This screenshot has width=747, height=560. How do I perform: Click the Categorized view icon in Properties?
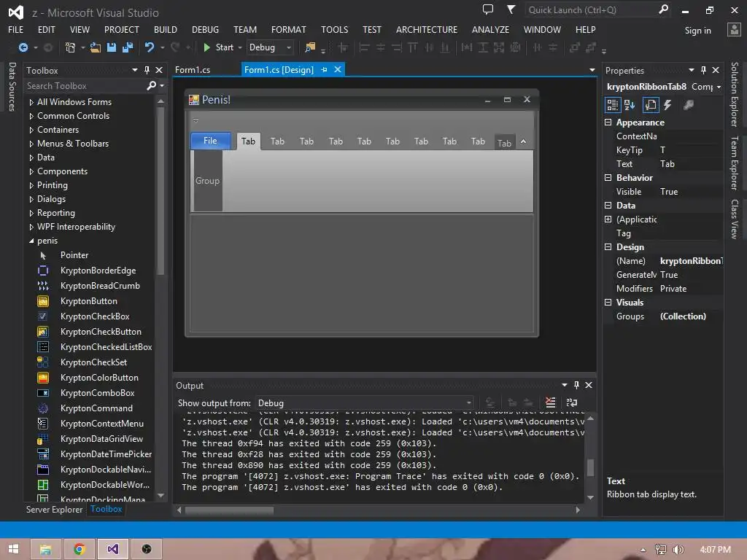[613, 105]
